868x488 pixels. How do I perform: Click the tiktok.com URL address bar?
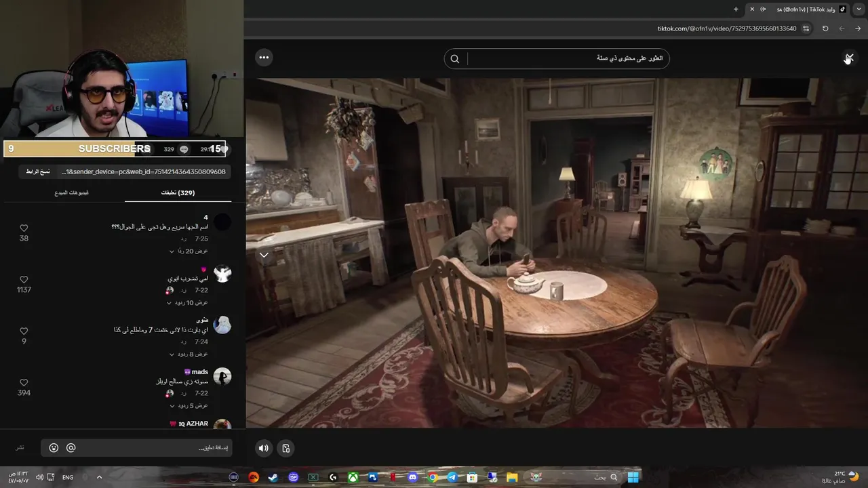tap(727, 28)
